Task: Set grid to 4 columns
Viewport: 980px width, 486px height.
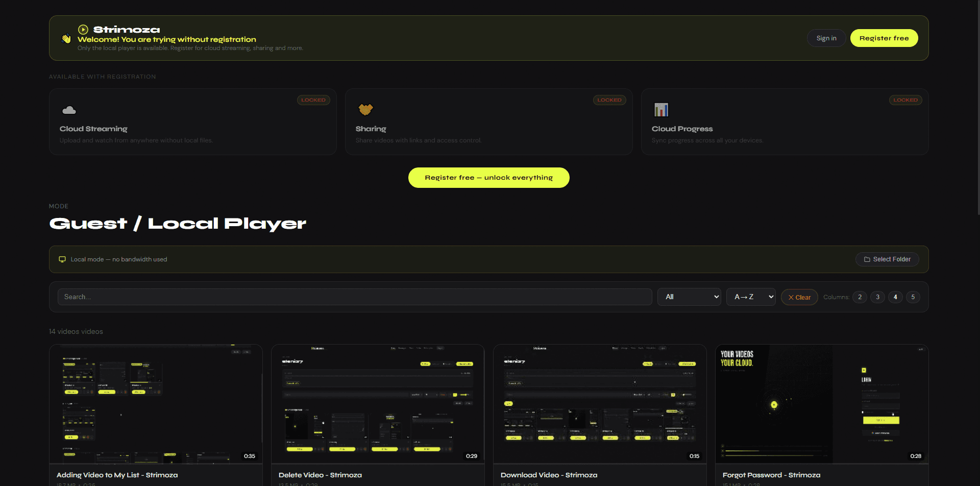Action: (895, 297)
